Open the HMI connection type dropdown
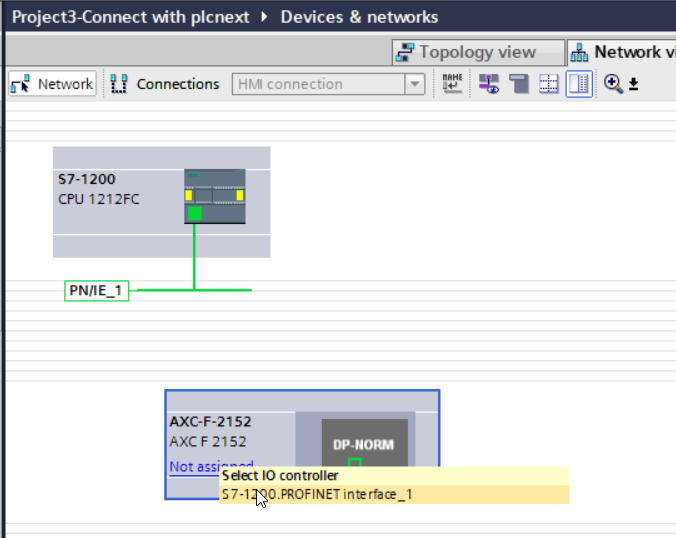This screenshot has height=538, width=676. click(415, 84)
